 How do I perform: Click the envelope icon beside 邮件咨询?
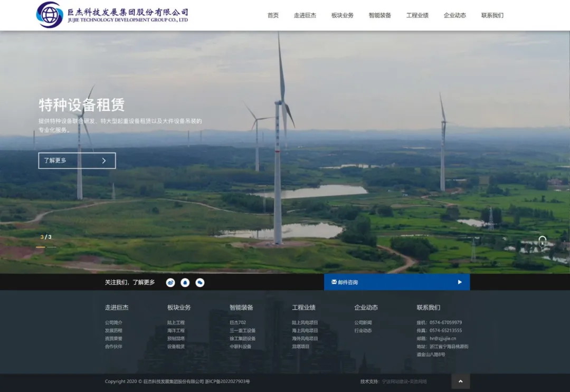coord(334,282)
